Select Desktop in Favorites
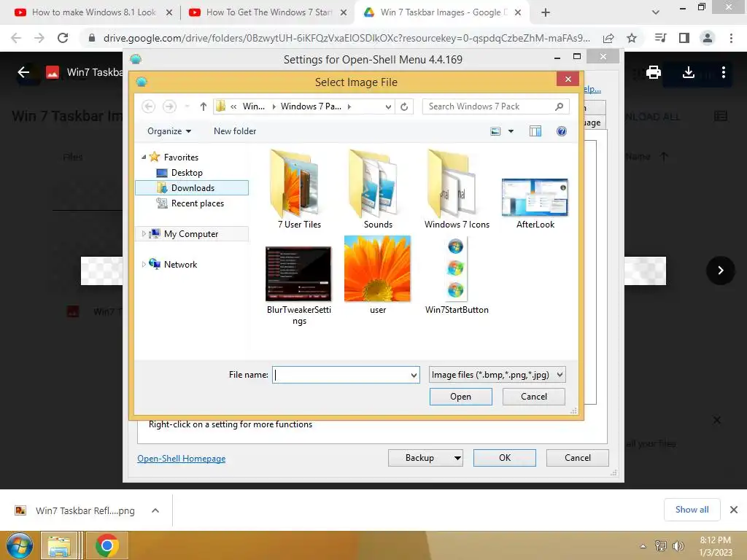747x560 pixels. pos(187,172)
